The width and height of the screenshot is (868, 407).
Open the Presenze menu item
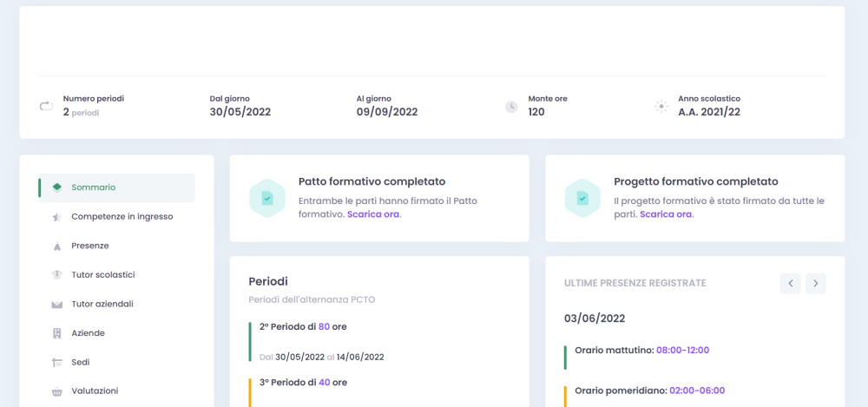pos(90,246)
